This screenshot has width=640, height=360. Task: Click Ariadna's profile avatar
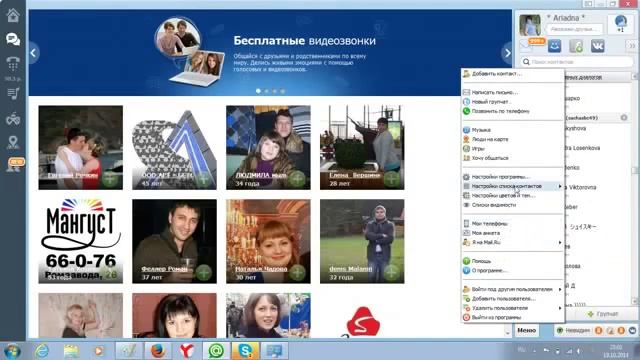click(x=530, y=24)
